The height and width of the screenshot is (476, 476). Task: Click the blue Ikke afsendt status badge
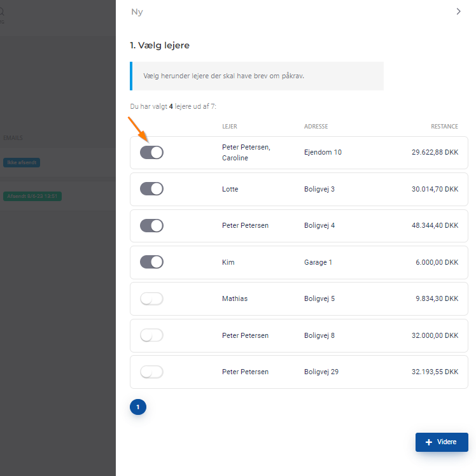click(22, 163)
